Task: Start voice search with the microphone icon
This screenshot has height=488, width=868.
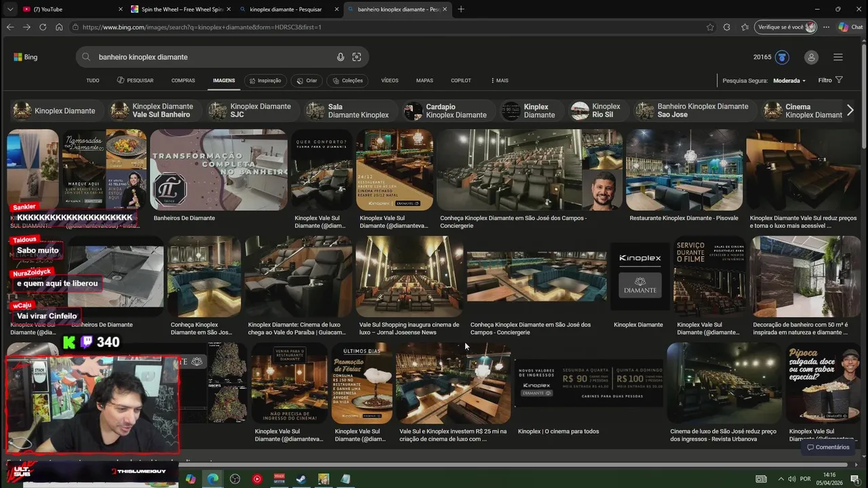Action: point(340,57)
